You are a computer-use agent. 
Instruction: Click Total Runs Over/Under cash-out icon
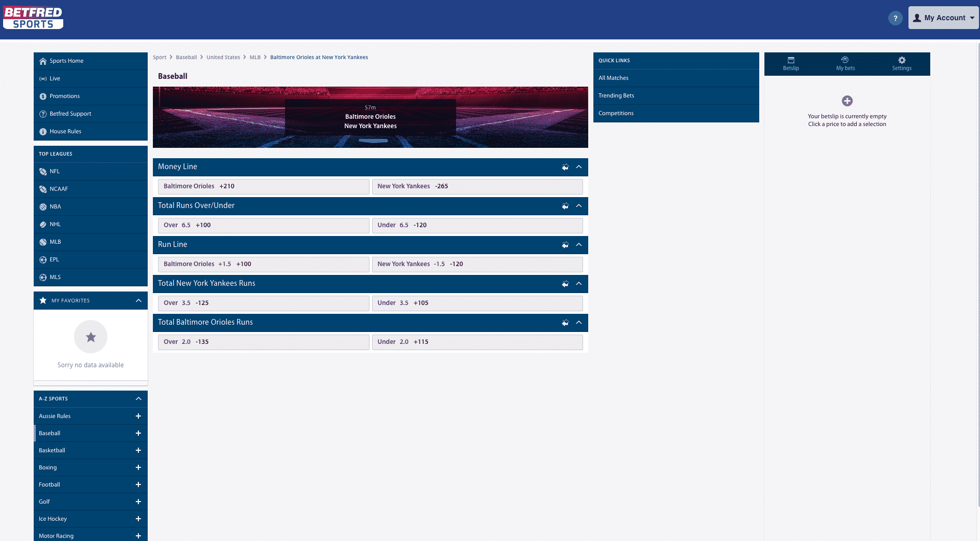(565, 206)
